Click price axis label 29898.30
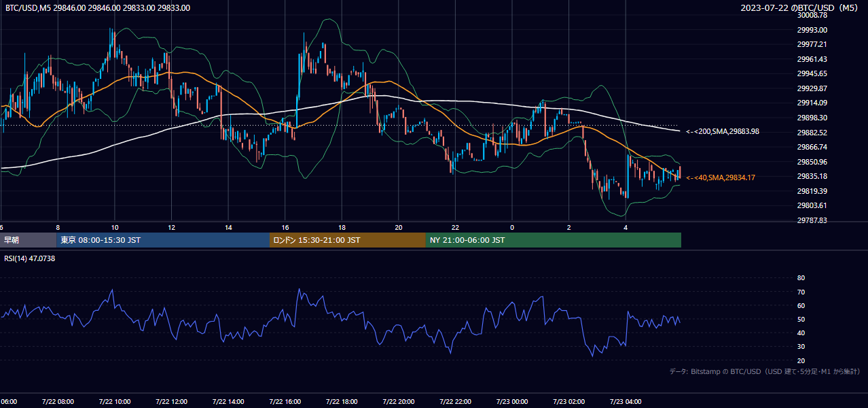868x408 pixels. (812, 118)
